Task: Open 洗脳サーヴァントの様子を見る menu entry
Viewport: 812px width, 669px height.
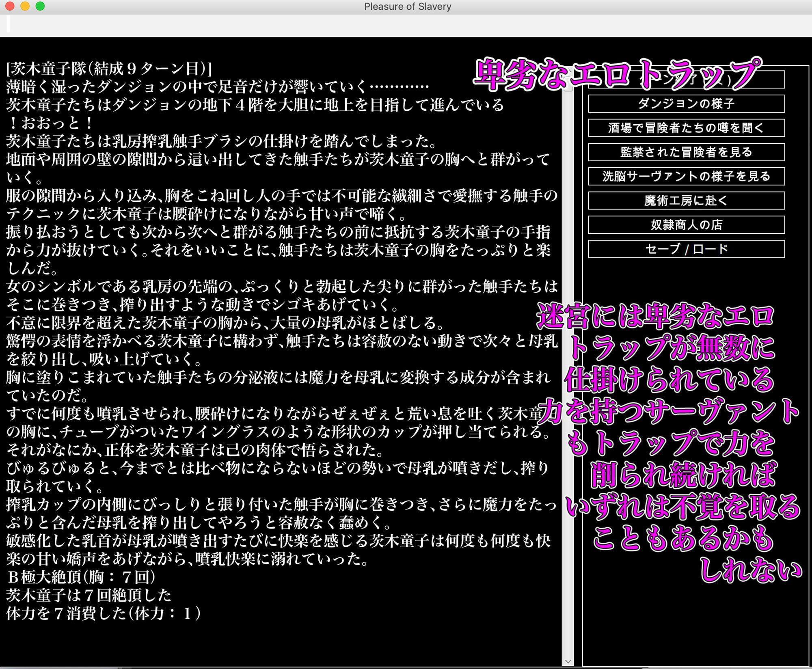Action: [686, 176]
